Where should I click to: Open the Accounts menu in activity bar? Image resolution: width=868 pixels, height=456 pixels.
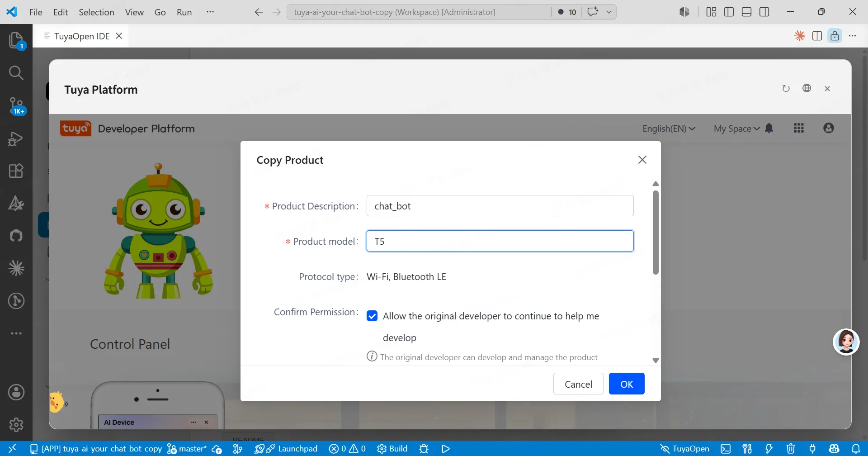pyautogui.click(x=16, y=392)
